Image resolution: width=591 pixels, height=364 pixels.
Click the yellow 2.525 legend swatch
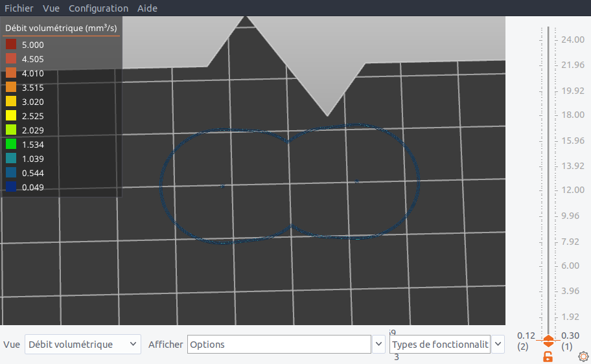pyautogui.click(x=11, y=116)
